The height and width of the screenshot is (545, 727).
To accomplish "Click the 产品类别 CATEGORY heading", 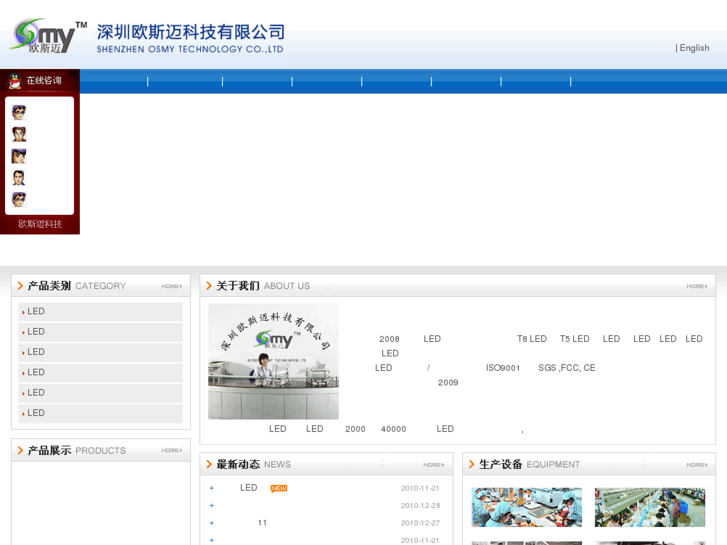I will 77,286.
